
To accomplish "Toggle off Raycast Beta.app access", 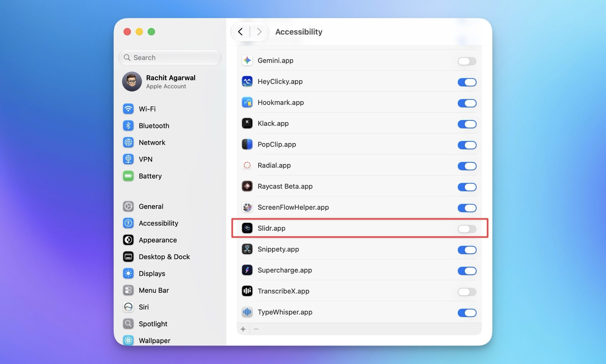I will click(467, 187).
